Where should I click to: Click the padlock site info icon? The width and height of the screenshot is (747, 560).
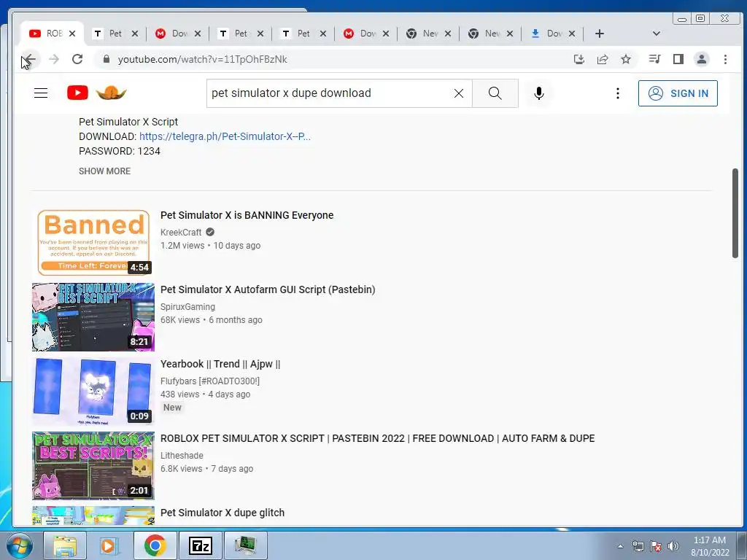[x=107, y=59]
